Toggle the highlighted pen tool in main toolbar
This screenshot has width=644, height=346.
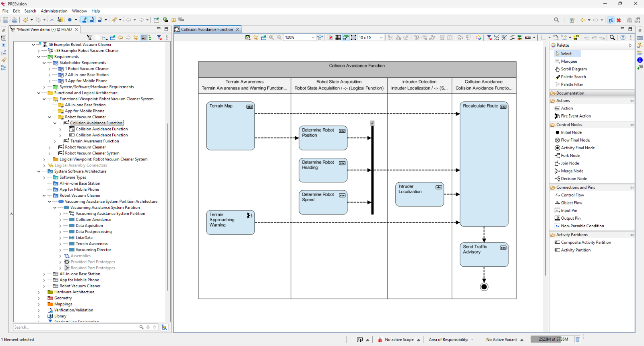[84, 20]
